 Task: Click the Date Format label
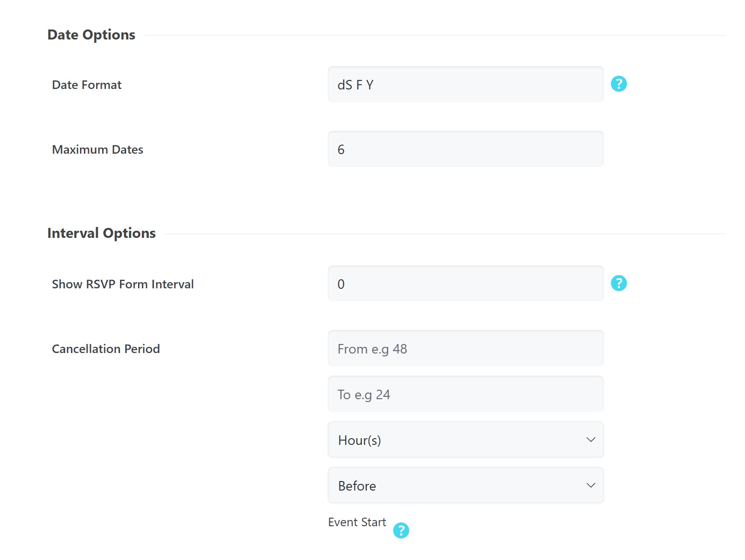(x=87, y=85)
